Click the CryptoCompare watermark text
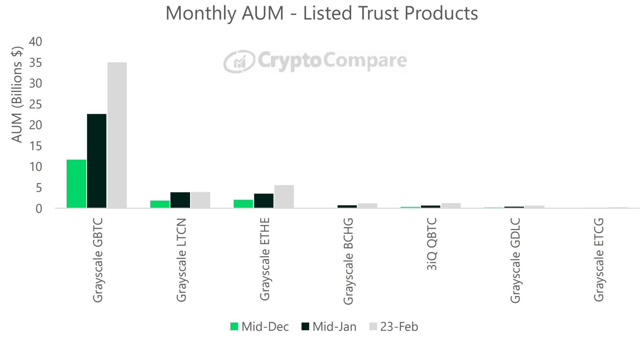The height and width of the screenshot is (339, 644). click(x=332, y=61)
